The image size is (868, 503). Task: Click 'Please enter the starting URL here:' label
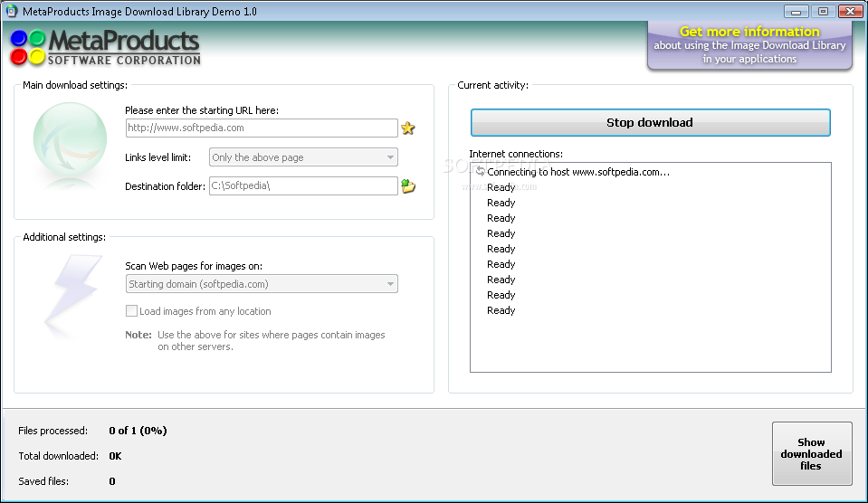(x=202, y=110)
